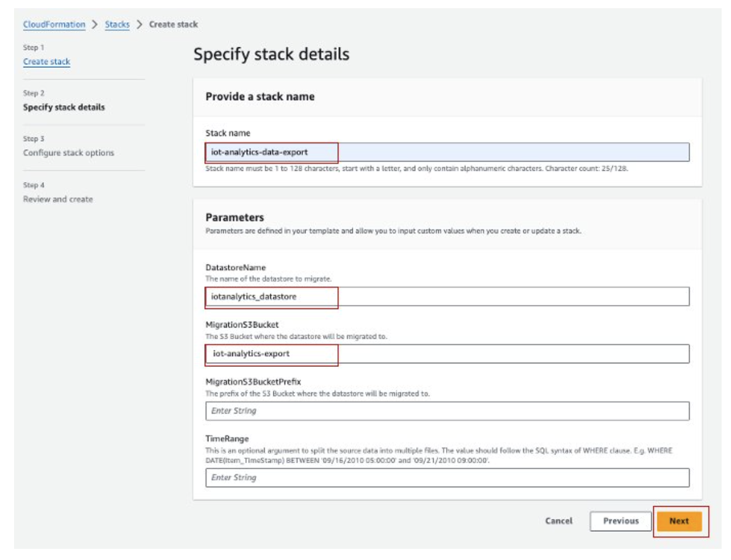
Task: Open the CloudFormation breadcrumb link
Action: tap(54, 25)
